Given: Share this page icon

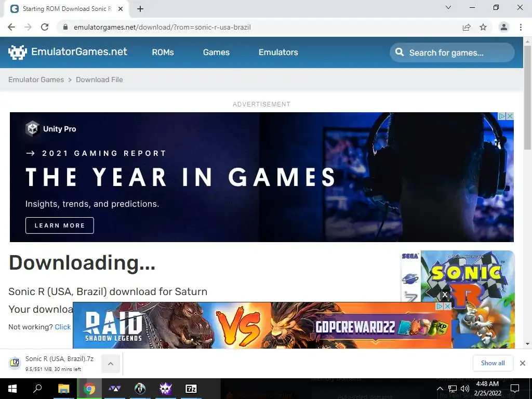Looking at the screenshot, I should 467,27.
